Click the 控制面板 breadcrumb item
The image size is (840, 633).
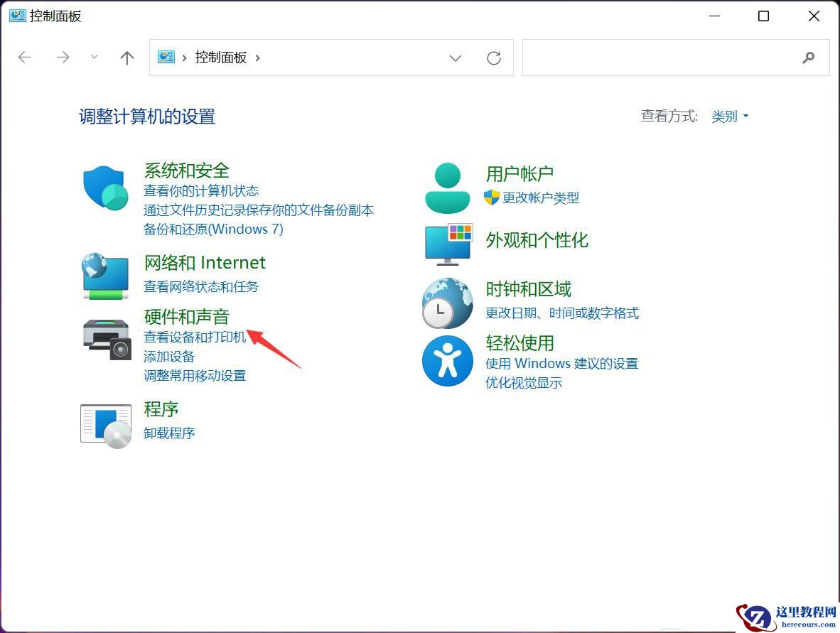[220, 57]
